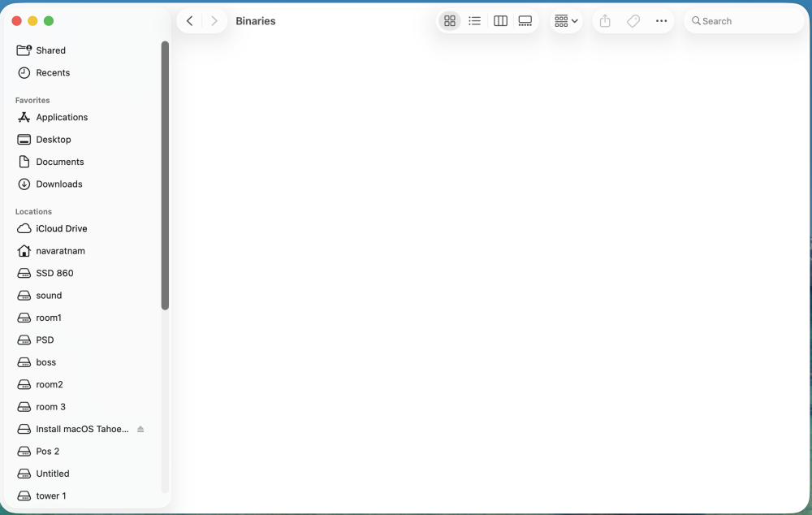The height and width of the screenshot is (515, 812).
Task: Minimize the Finder window with yellow button
Action: coord(32,21)
